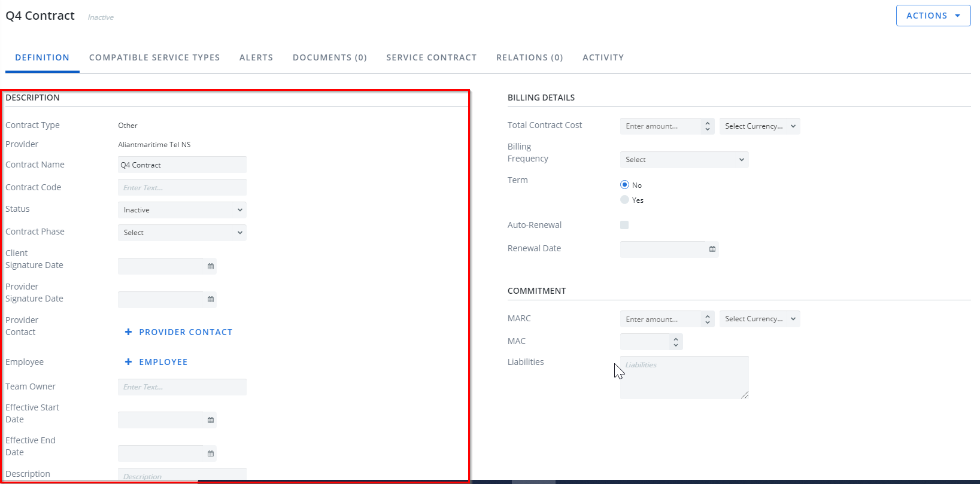Open calendar for Client Signature Date
Image resolution: width=980 pixels, height=484 pixels.
point(211,266)
